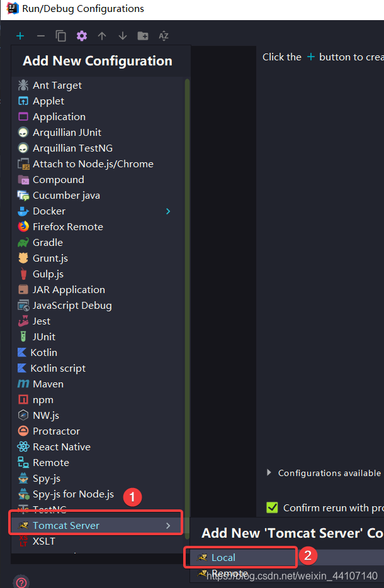Click the Add New Configuration plus icon

pos(20,36)
